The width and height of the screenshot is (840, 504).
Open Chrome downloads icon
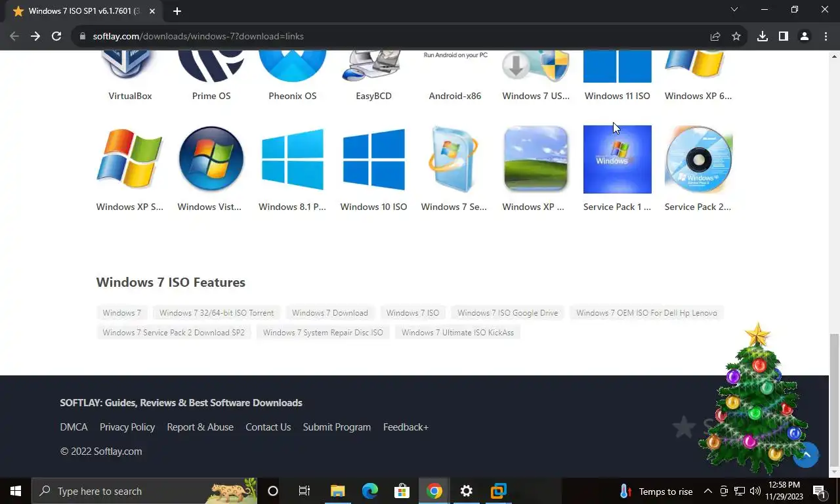click(x=763, y=36)
